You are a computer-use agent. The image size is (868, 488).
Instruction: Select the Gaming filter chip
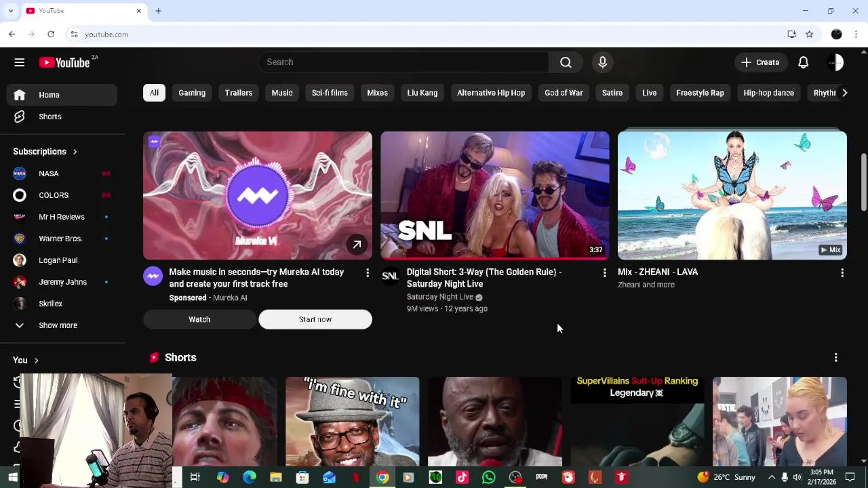coord(192,93)
